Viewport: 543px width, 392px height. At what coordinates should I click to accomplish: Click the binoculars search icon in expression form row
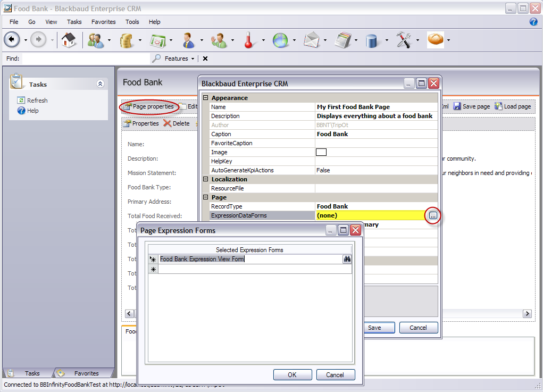pyautogui.click(x=347, y=259)
